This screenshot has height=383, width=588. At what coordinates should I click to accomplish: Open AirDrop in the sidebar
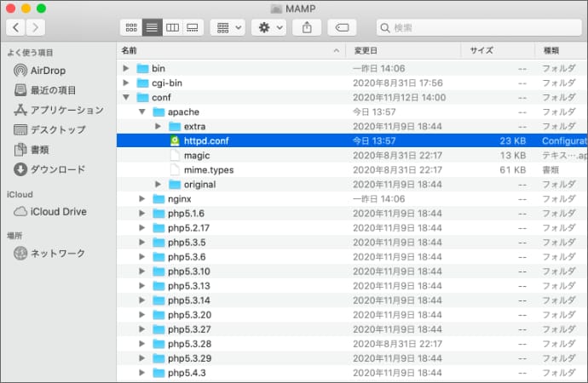click(x=48, y=71)
